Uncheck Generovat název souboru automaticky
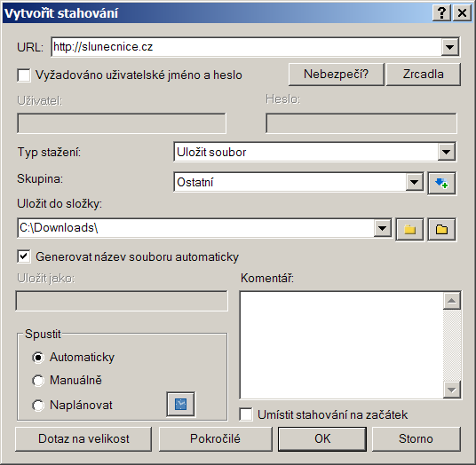 tap(24, 256)
